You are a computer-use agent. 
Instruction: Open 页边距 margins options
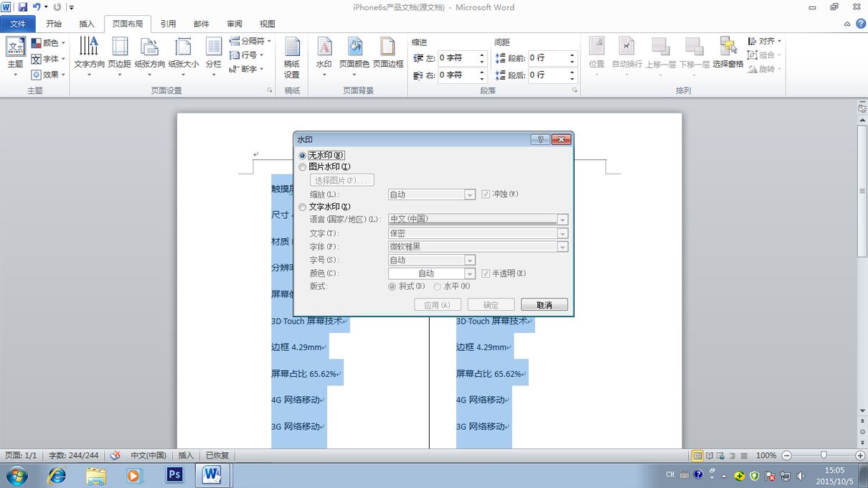pos(119,56)
